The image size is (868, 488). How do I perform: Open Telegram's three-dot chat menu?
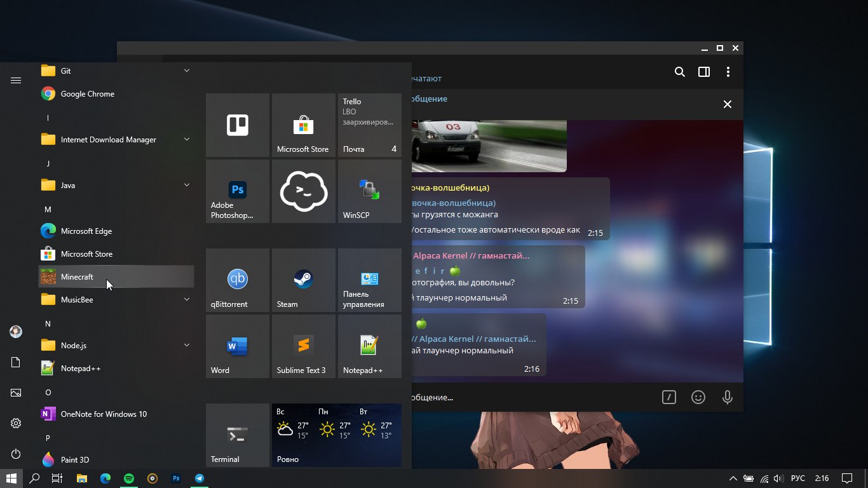pos(728,72)
